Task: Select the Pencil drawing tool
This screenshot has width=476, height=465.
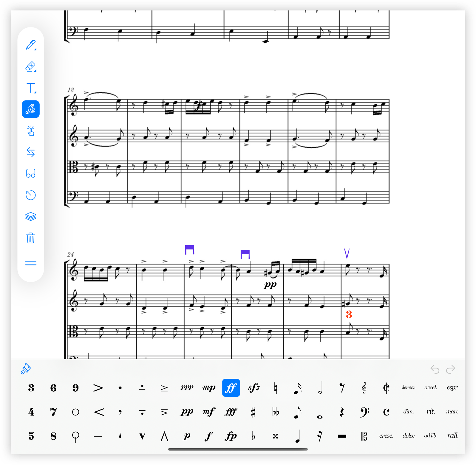Action: (x=31, y=45)
